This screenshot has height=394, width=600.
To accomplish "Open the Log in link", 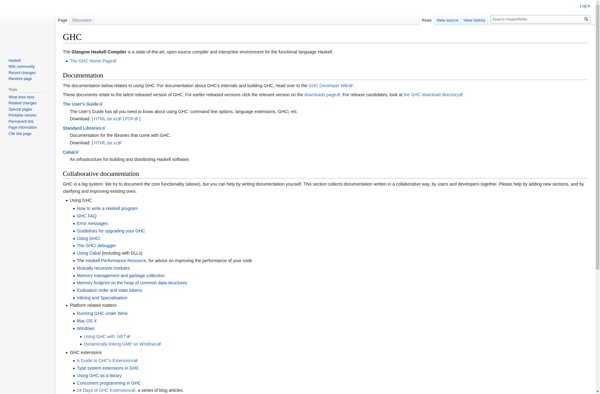I will click(x=585, y=6).
